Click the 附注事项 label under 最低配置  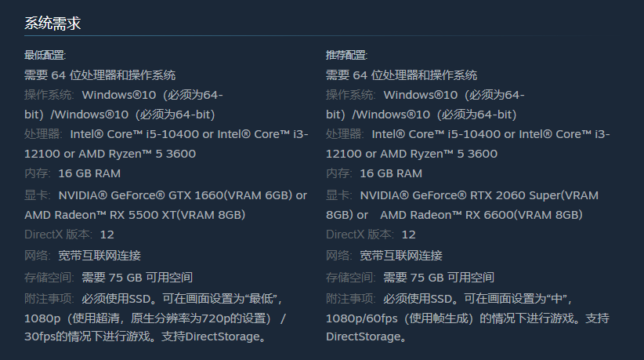click(49, 299)
